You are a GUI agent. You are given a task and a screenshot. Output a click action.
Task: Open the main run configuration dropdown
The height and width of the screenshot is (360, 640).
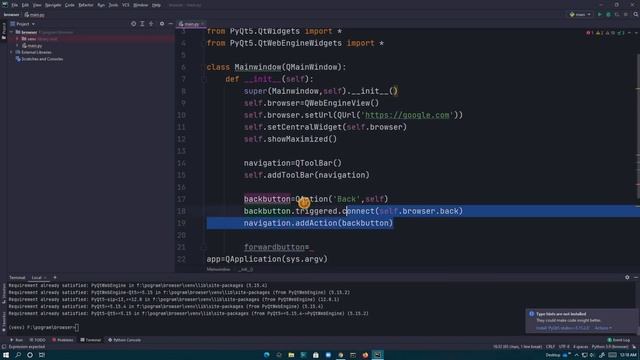[580, 14]
